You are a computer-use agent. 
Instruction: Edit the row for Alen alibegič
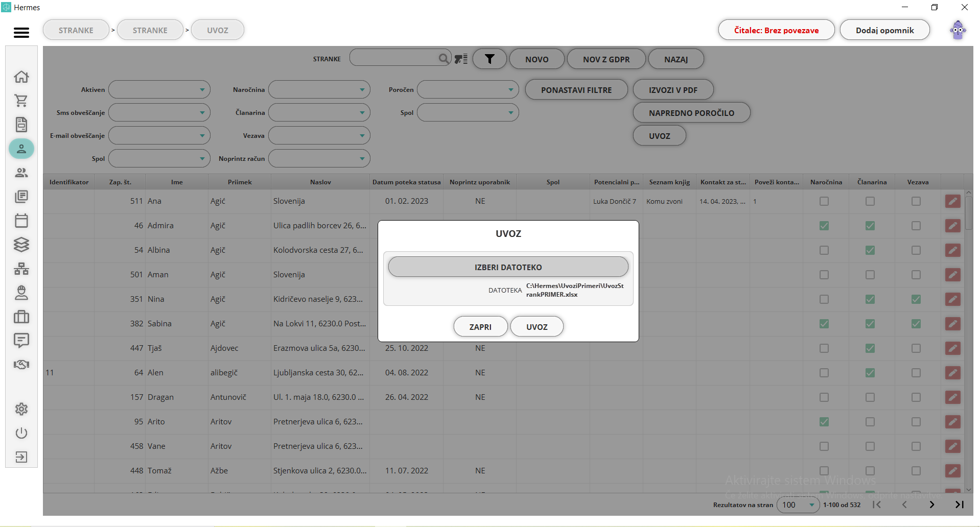pyautogui.click(x=953, y=373)
